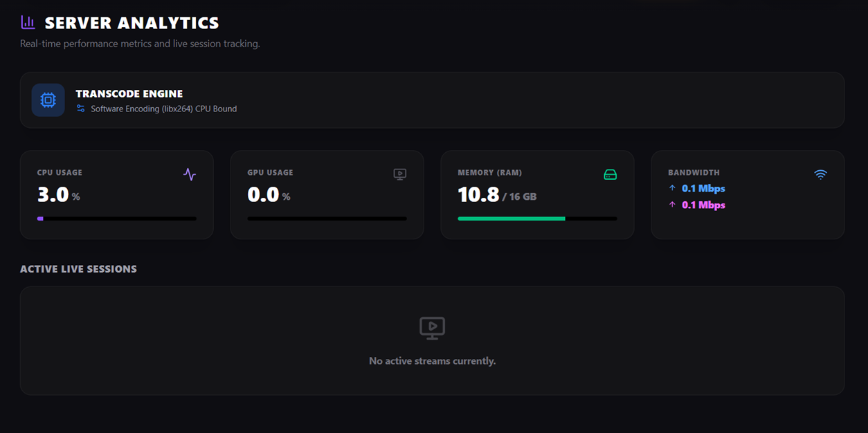The height and width of the screenshot is (433, 868).
Task: Click the SERVER ANALYTICS heading
Action: pyautogui.click(x=132, y=23)
